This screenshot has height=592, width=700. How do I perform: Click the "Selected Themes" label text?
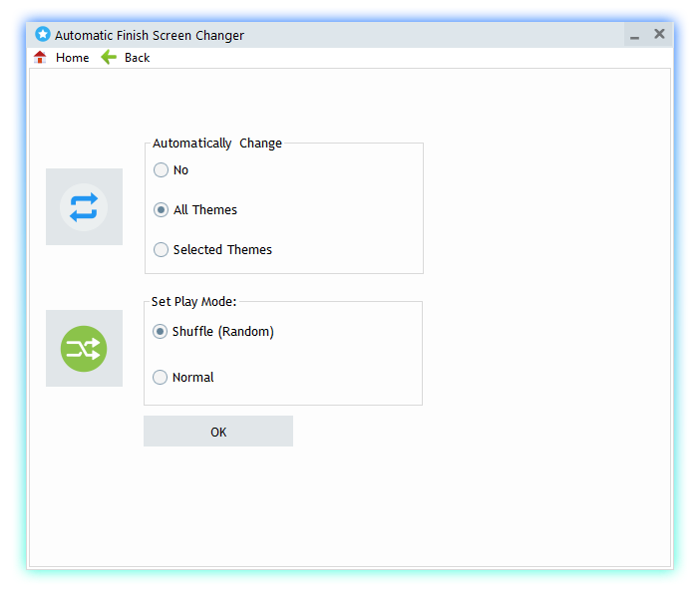[222, 250]
